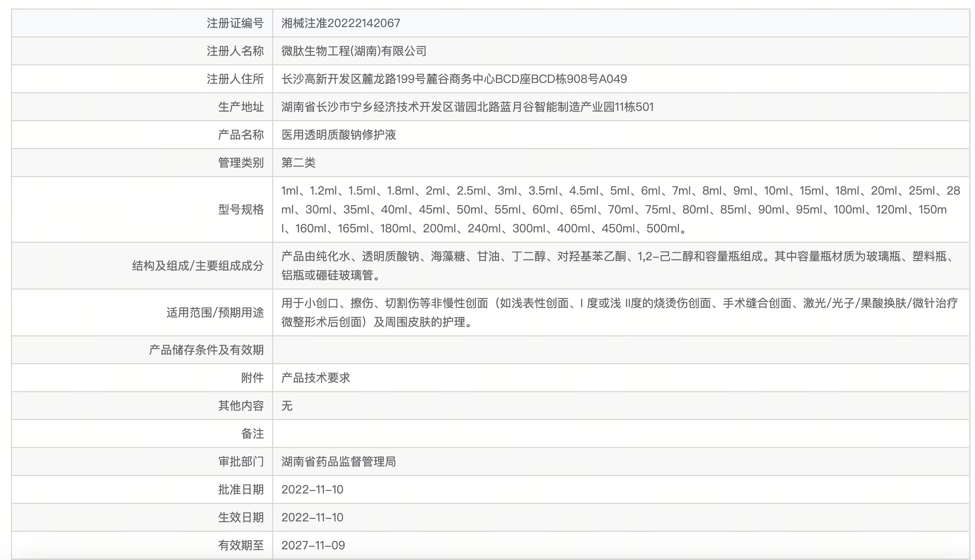The height and width of the screenshot is (560, 975).
Task: Click the 注册证编号 label cell
Action: pos(142,23)
